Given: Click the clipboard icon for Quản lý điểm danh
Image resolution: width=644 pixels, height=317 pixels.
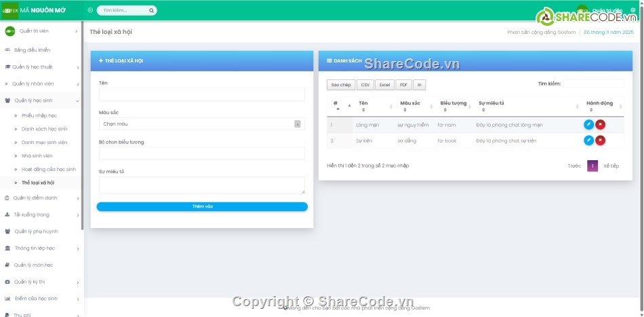Looking at the screenshot, I should click(x=7, y=198).
